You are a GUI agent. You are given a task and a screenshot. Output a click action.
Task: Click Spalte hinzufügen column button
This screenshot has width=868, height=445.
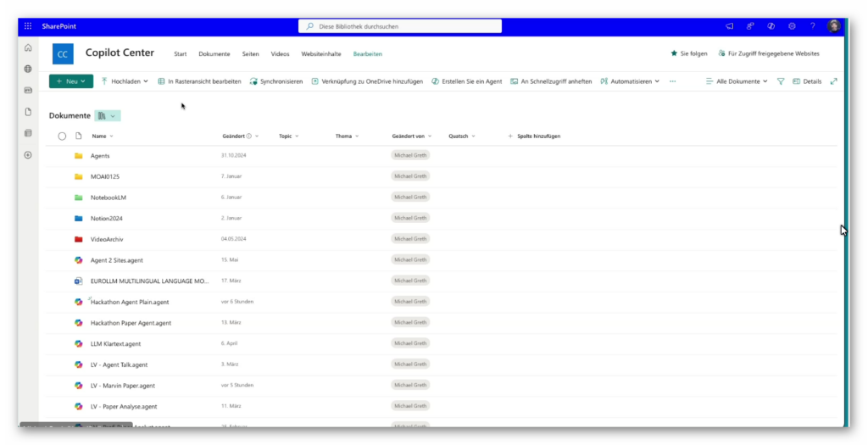tap(534, 136)
